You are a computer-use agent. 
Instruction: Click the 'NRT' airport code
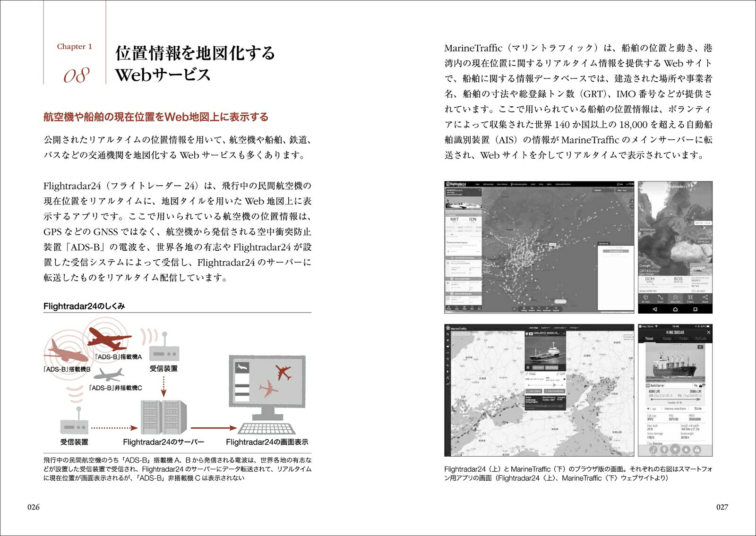454,219
